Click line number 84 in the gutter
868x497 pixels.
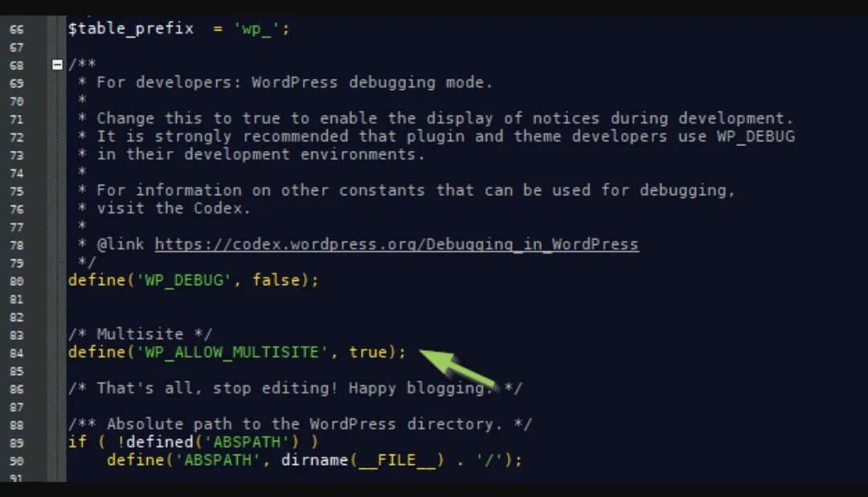coord(17,353)
